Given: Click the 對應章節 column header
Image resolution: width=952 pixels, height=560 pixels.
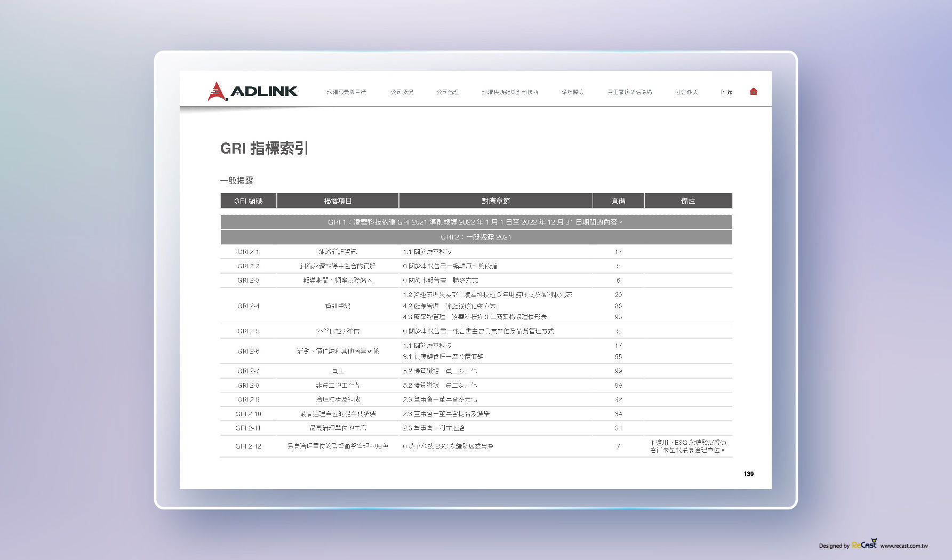Looking at the screenshot, I should [495, 201].
